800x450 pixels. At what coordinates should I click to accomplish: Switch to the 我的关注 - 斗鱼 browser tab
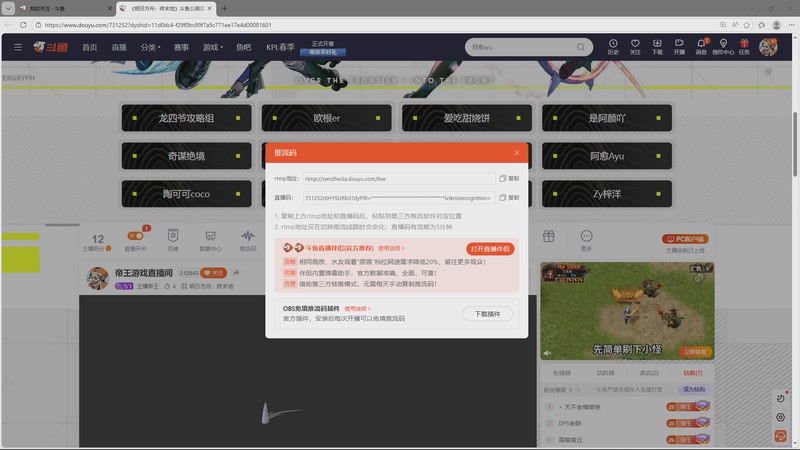click(65, 9)
